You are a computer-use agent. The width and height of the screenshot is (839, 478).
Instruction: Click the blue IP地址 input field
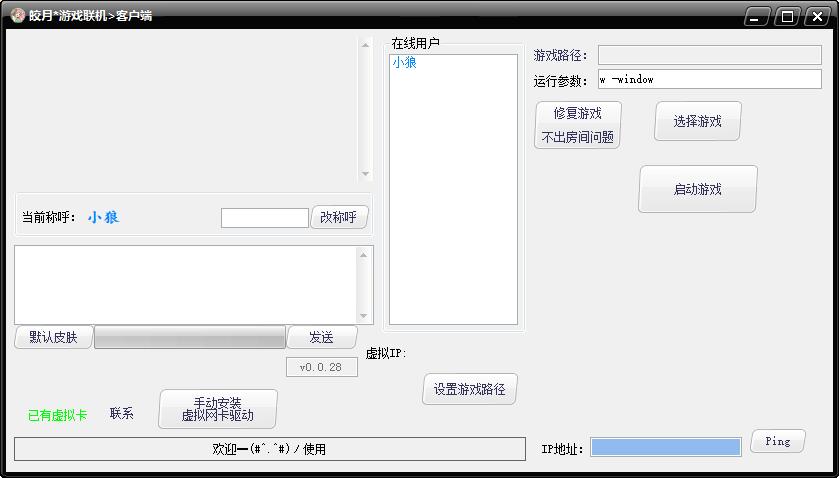[666, 447]
